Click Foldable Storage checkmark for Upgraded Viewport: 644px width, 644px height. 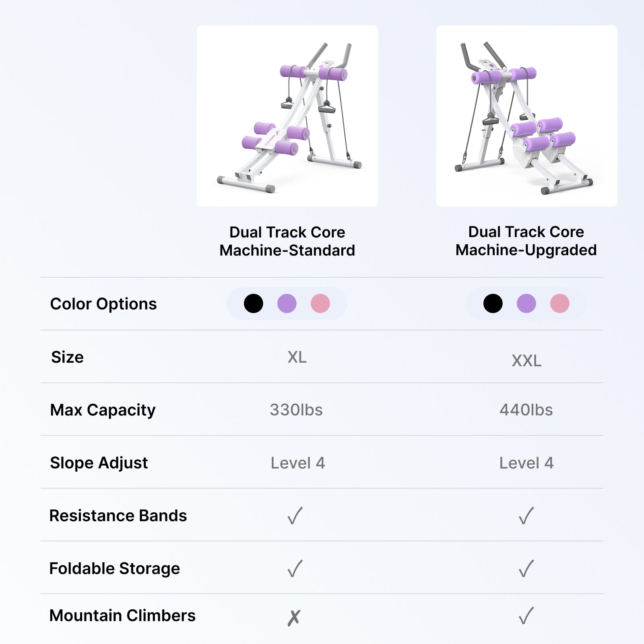pyautogui.click(x=526, y=568)
